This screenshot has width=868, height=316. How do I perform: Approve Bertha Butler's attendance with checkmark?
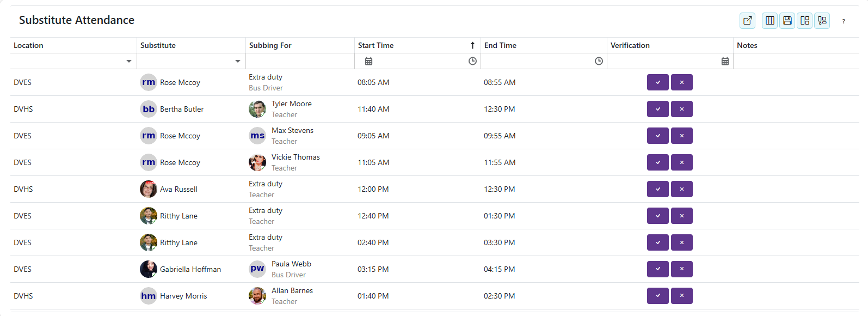pyautogui.click(x=657, y=109)
